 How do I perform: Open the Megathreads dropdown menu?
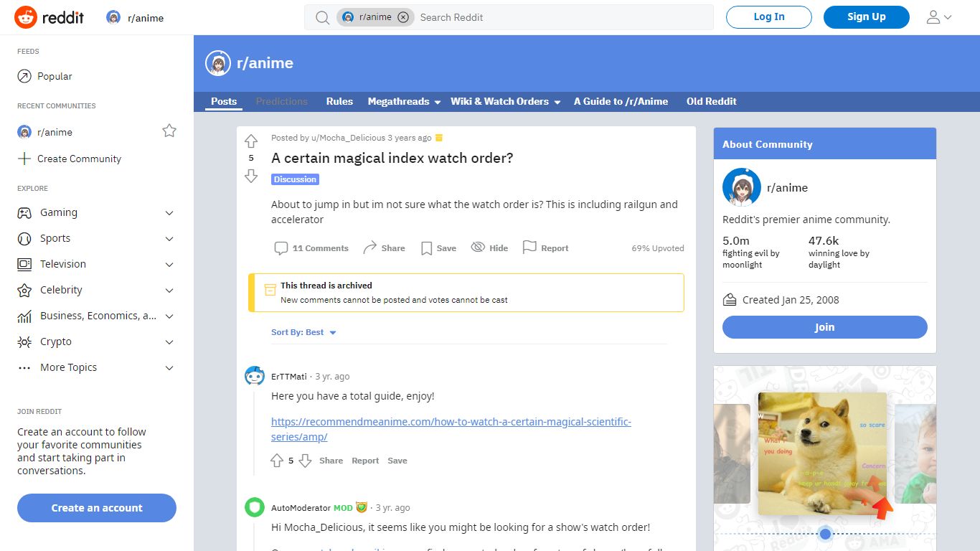(x=404, y=101)
